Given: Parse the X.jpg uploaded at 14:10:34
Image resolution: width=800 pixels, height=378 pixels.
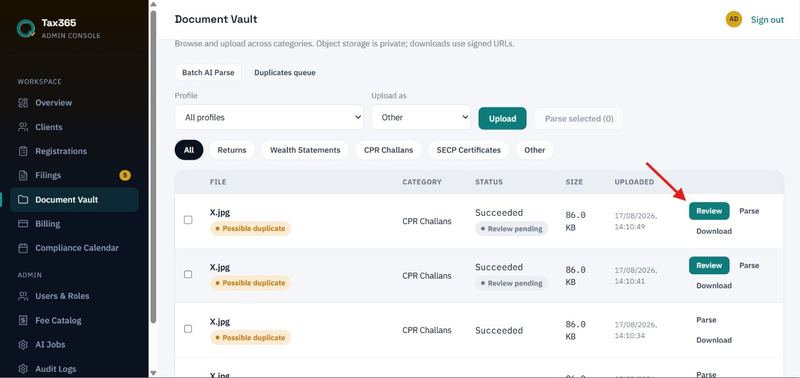Looking at the screenshot, I should 706,320.
